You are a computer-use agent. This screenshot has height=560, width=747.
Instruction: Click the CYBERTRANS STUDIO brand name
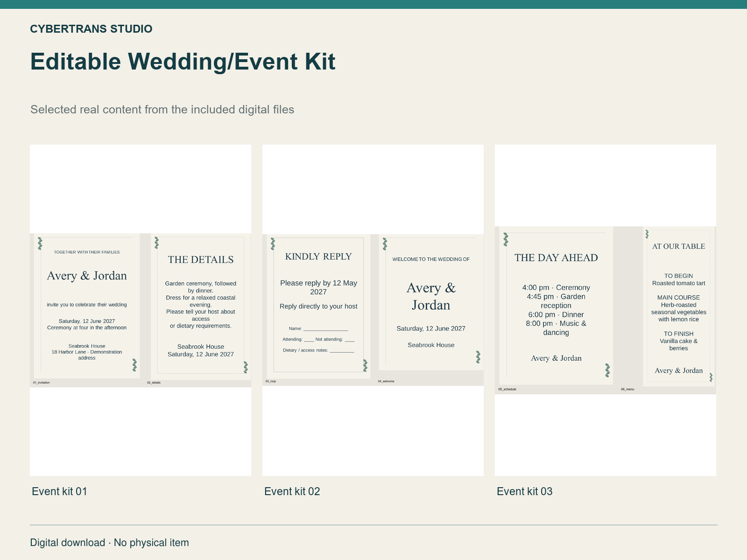coord(91,29)
